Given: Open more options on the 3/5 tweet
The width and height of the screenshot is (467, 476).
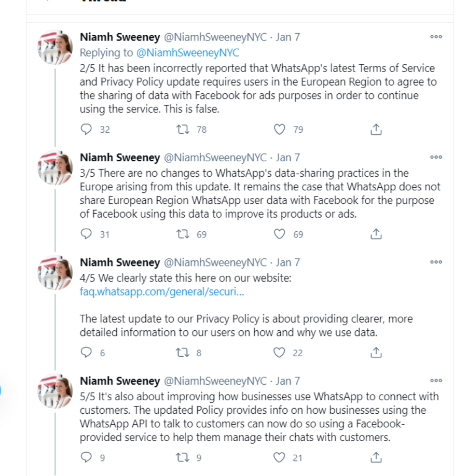Looking at the screenshot, I should (436, 157).
